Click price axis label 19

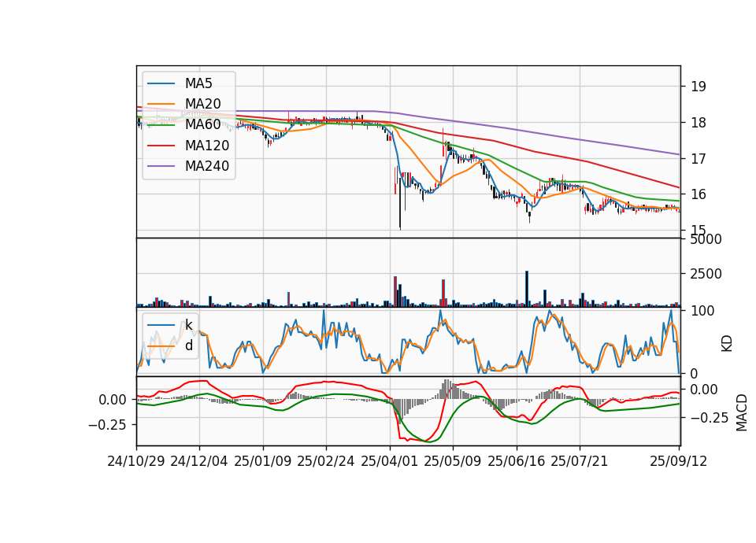699,87
